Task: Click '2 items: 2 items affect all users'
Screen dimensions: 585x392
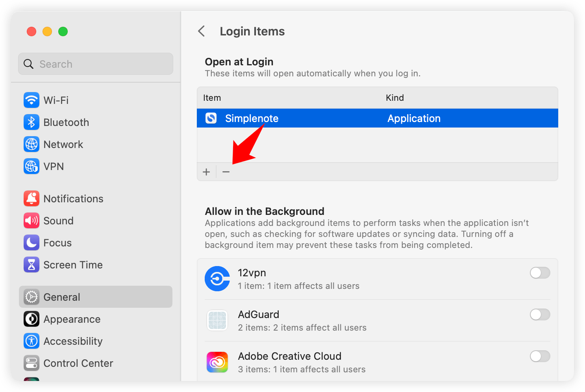Action: point(302,327)
